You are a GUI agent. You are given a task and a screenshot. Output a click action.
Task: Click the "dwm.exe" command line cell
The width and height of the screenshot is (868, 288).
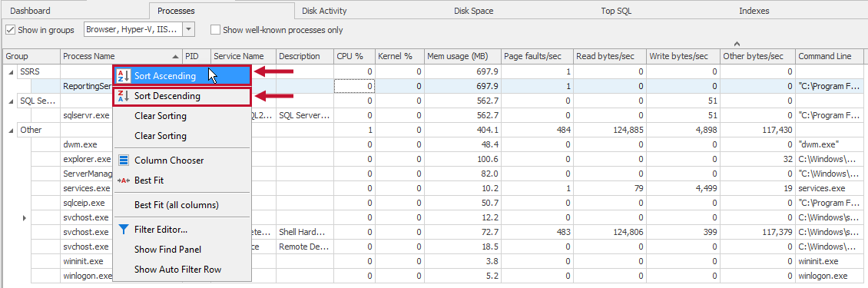coord(830,144)
